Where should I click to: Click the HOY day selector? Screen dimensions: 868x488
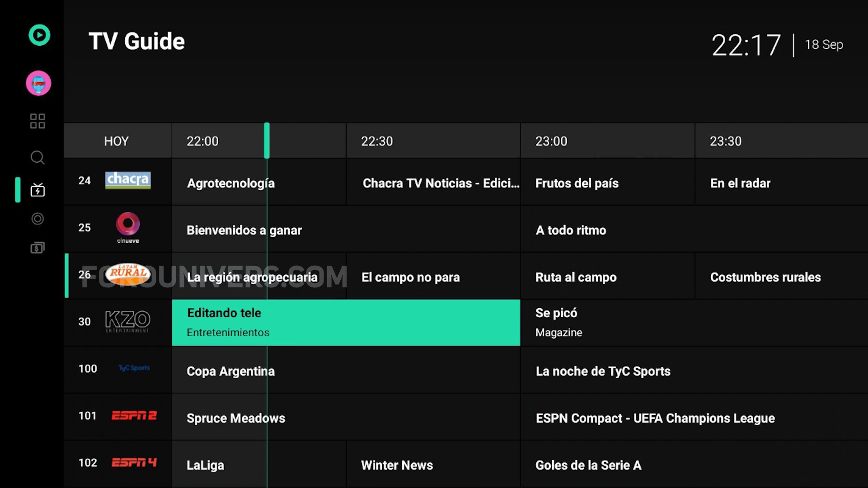coord(117,141)
